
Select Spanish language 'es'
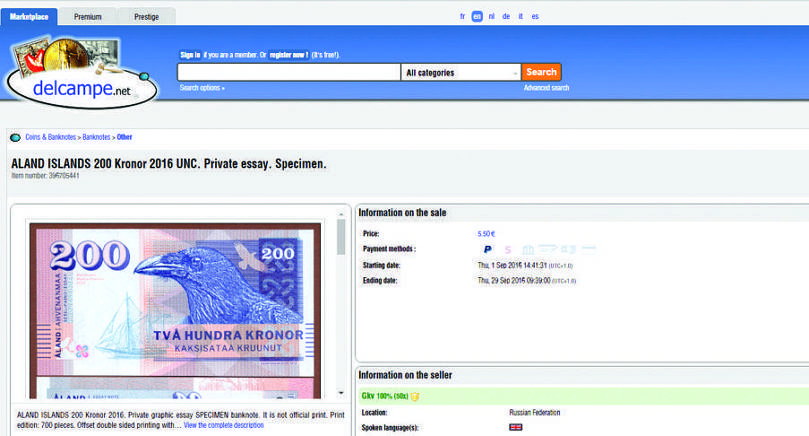coord(535,17)
